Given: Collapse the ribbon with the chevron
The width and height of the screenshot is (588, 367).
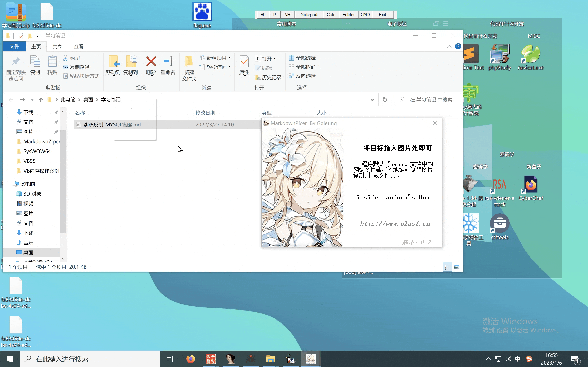Looking at the screenshot, I should pos(449,47).
